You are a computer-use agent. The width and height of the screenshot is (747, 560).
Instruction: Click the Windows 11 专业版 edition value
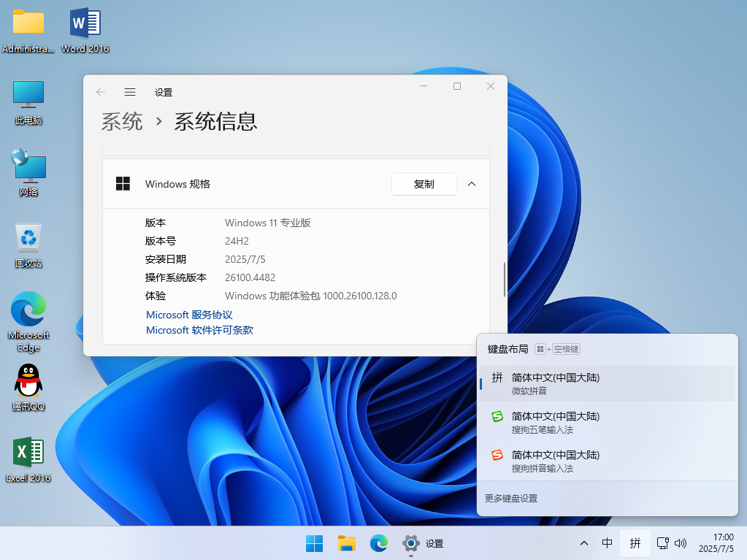(x=268, y=223)
